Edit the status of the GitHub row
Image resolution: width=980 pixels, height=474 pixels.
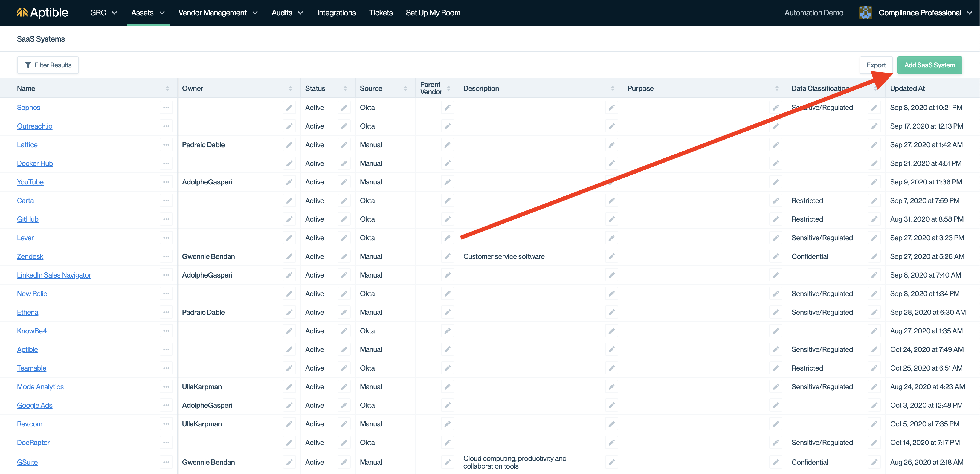[x=344, y=219]
